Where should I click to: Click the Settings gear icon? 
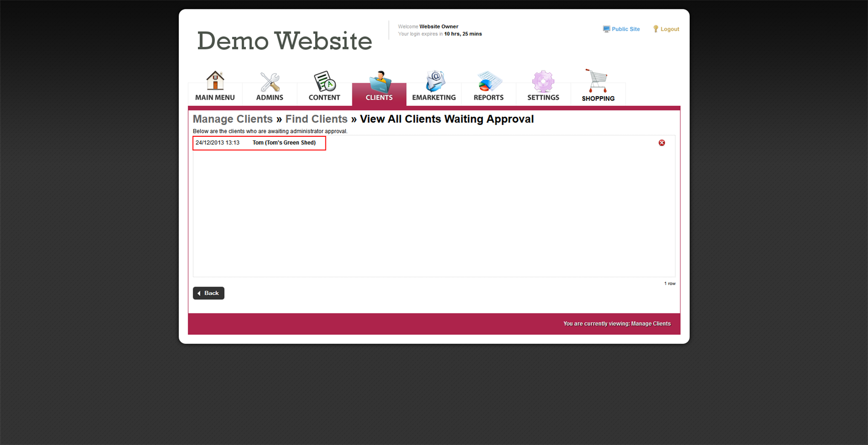coord(543,81)
